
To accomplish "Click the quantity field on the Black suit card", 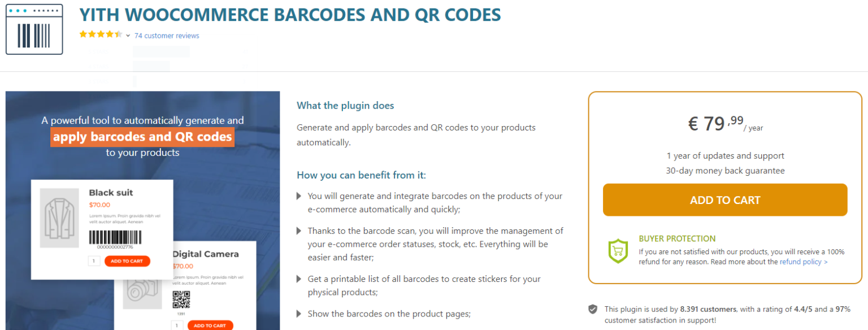I will tap(94, 261).
